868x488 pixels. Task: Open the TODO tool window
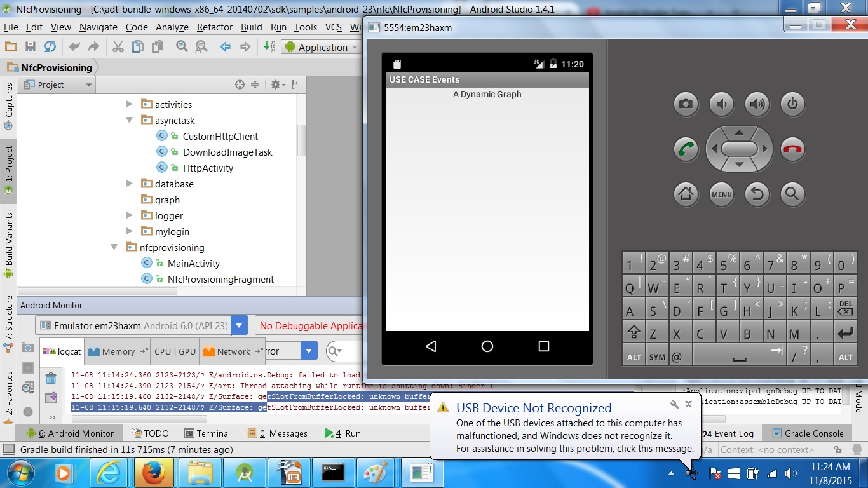click(150, 433)
